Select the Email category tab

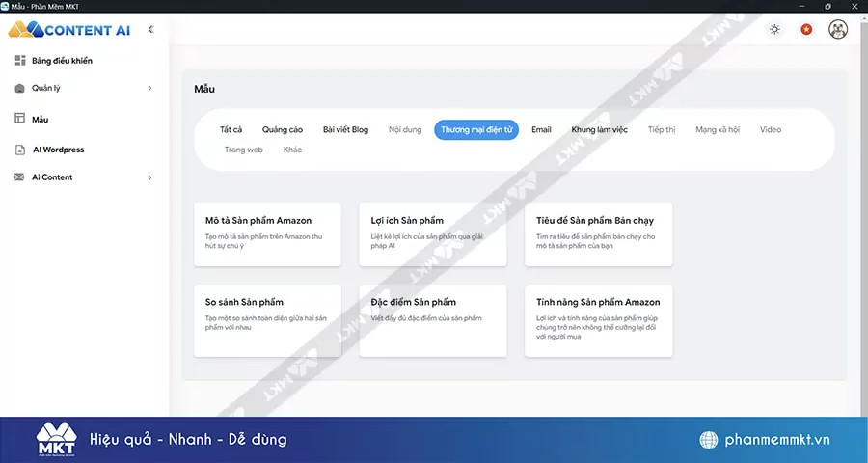pyautogui.click(x=541, y=129)
